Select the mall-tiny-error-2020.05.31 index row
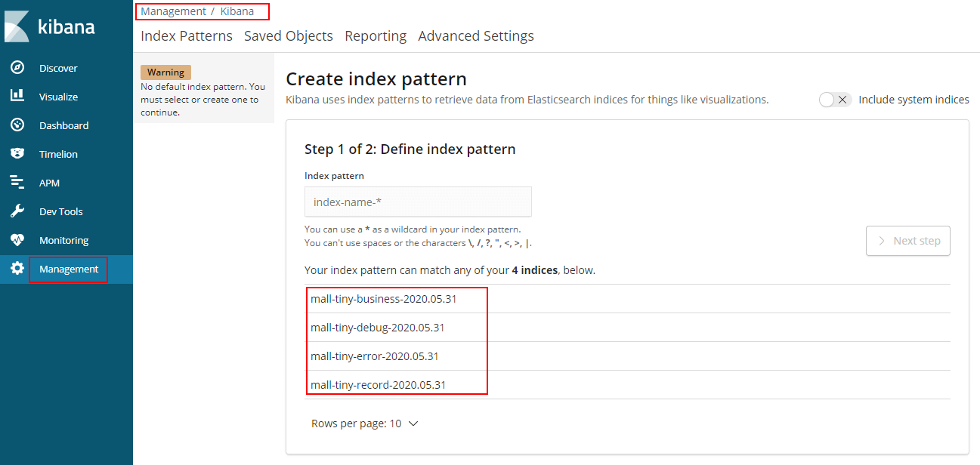The height and width of the screenshot is (465, 980). coord(627,356)
